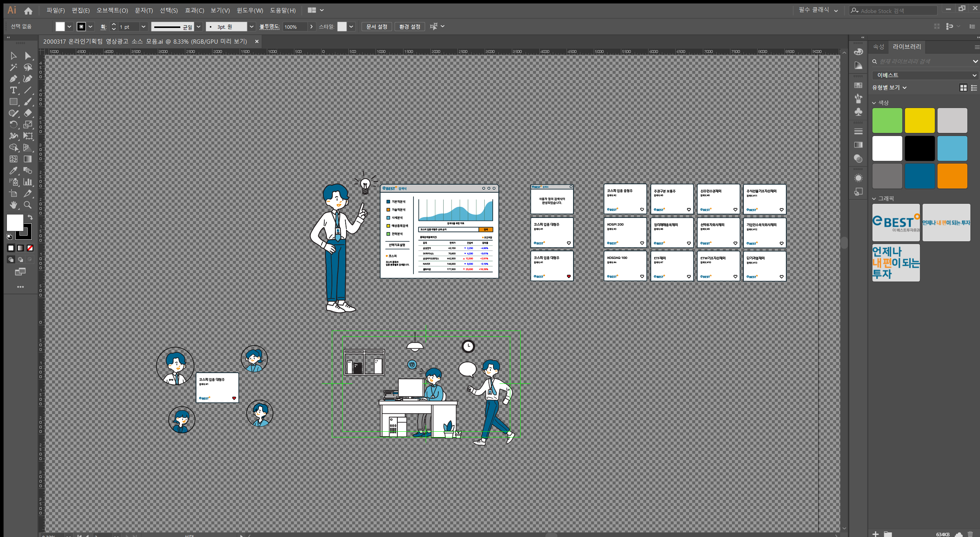Select the Hand tool
The image size is (980, 537).
(x=13, y=205)
